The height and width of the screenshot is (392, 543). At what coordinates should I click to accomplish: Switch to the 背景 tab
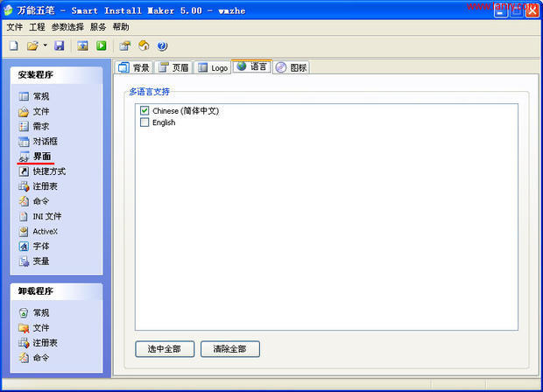(x=134, y=67)
